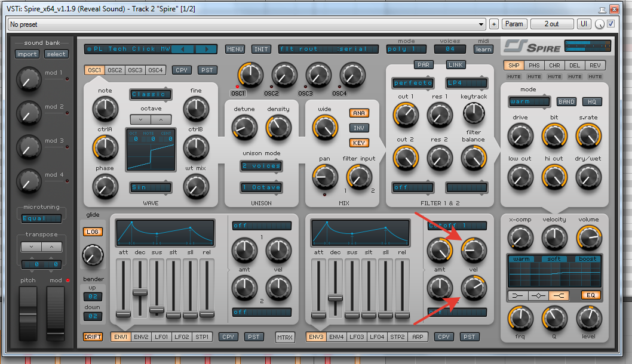Open the perfecto filter type dropdown
The height and width of the screenshot is (364, 632).
413,83
